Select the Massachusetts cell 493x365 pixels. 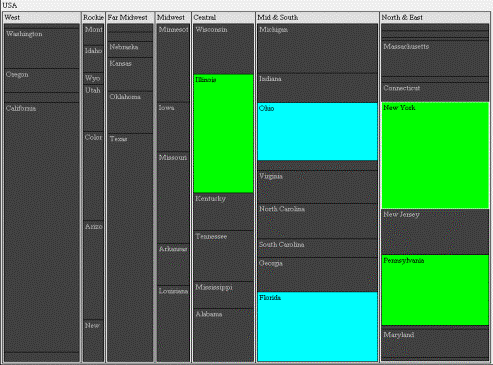pos(435,59)
